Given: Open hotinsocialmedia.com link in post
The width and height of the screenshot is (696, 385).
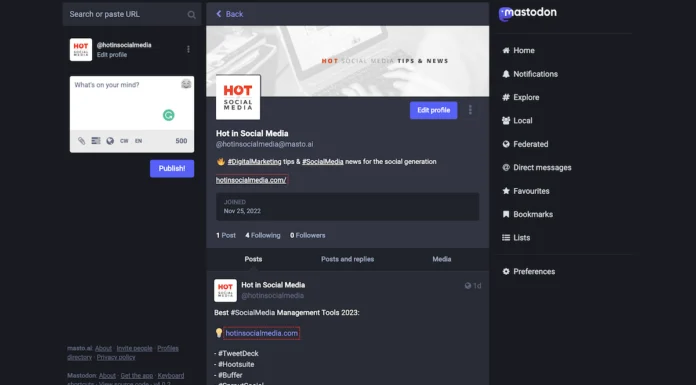Looking at the screenshot, I should pyautogui.click(x=261, y=333).
